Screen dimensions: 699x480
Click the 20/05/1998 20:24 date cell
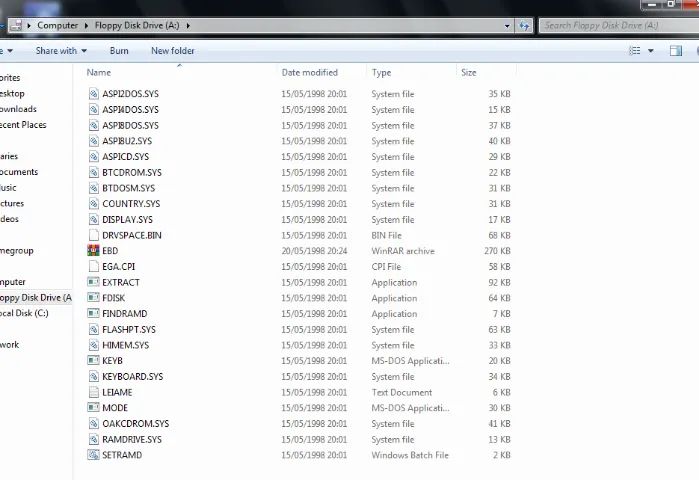[x=314, y=251]
